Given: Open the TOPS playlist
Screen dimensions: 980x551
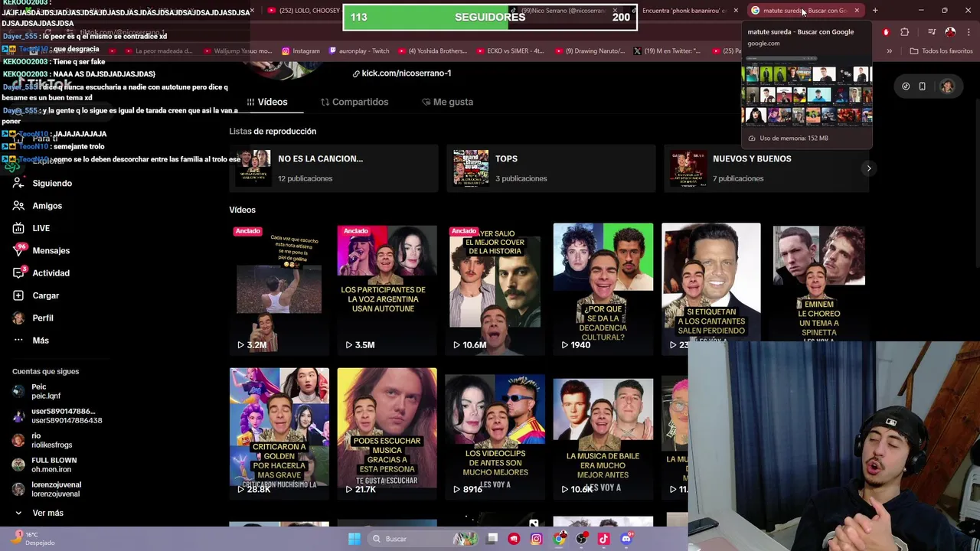Looking at the screenshot, I should 550,168.
